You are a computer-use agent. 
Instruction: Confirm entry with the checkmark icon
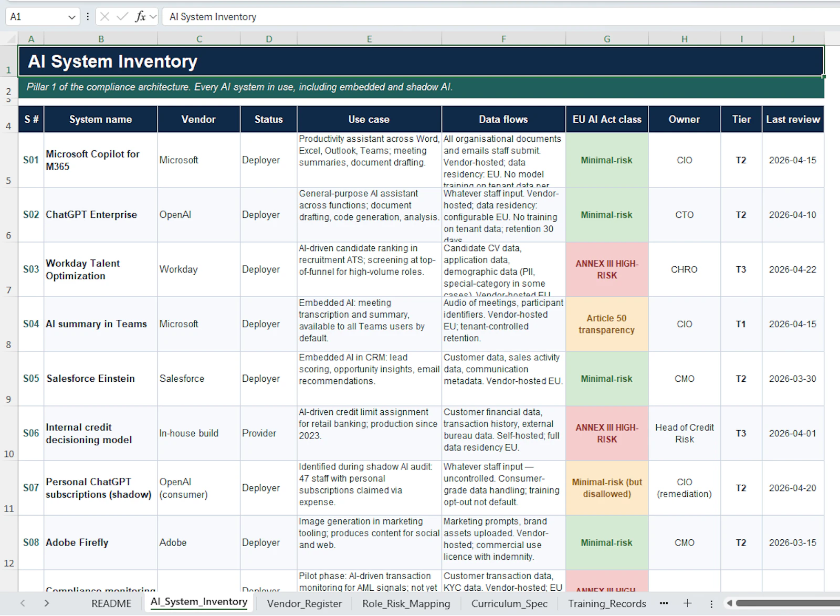[x=122, y=17]
